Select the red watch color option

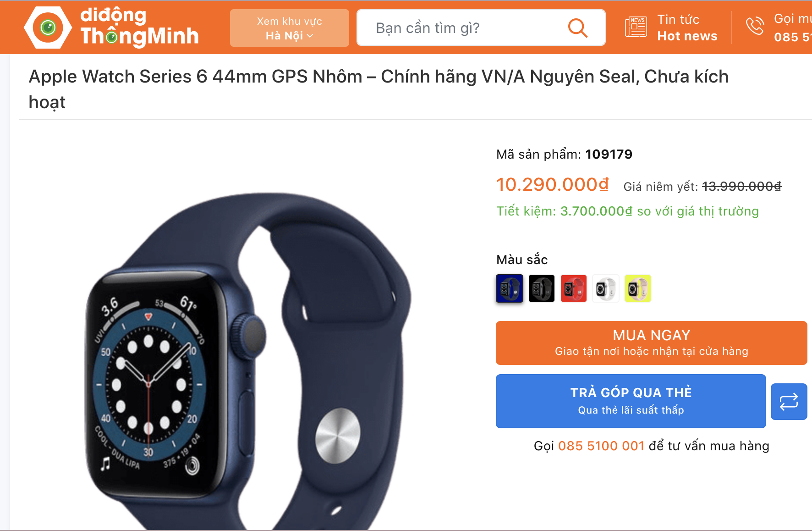coord(574,288)
